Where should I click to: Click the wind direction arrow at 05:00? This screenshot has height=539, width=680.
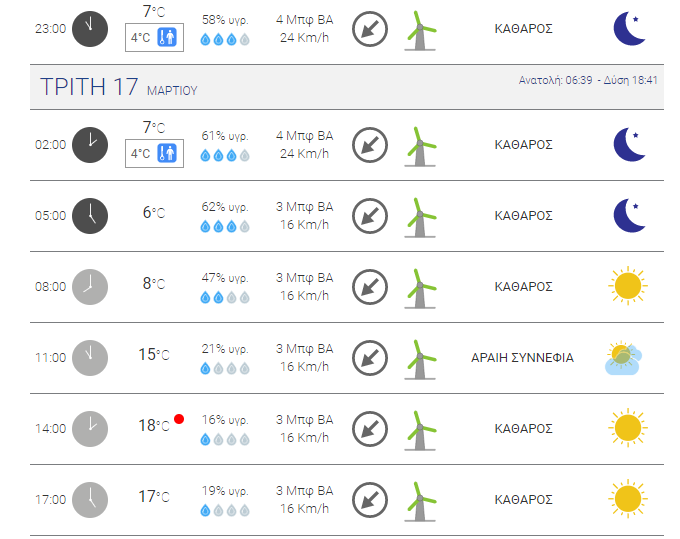coord(369,216)
